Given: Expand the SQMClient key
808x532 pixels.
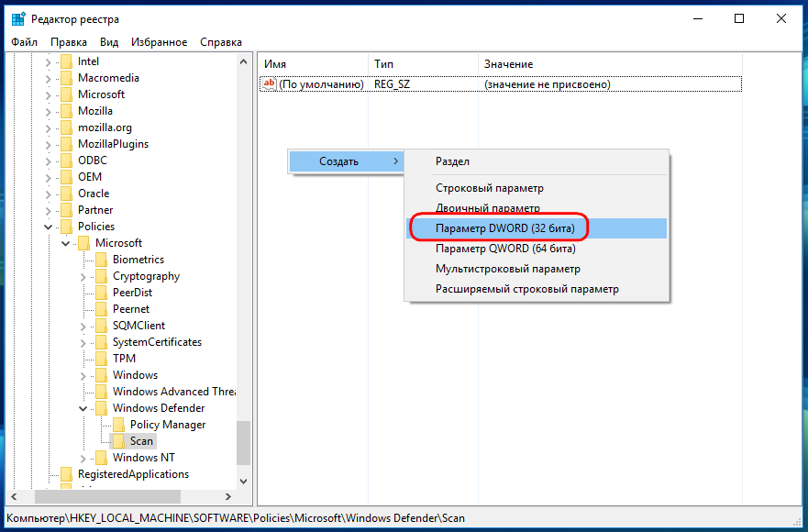Looking at the screenshot, I should [x=83, y=327].
